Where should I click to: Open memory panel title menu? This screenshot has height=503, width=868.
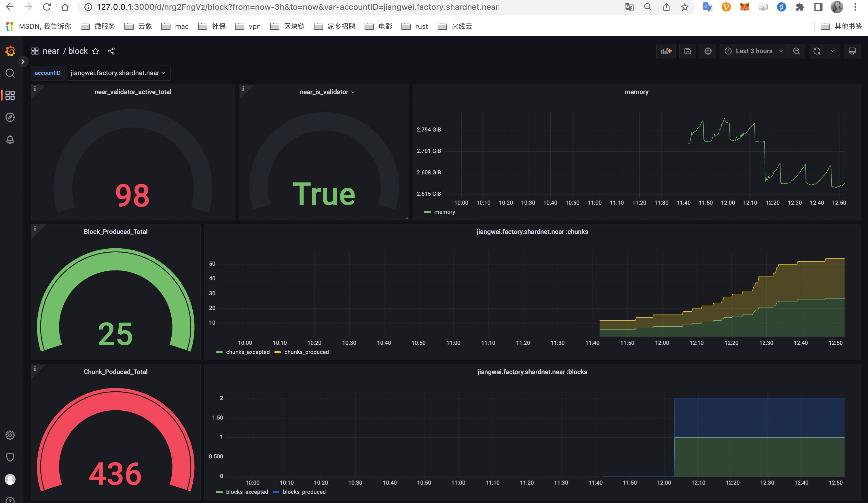click(636, 92)
